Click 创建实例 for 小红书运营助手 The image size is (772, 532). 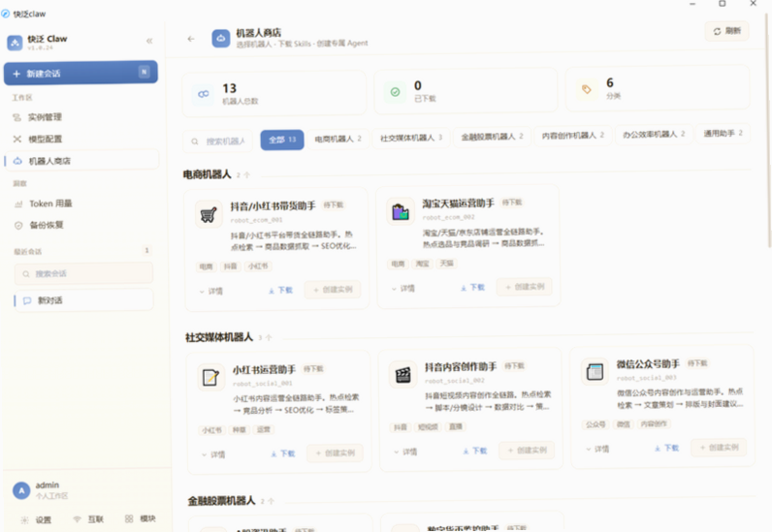pyautogui.click(x=336, y=453)
